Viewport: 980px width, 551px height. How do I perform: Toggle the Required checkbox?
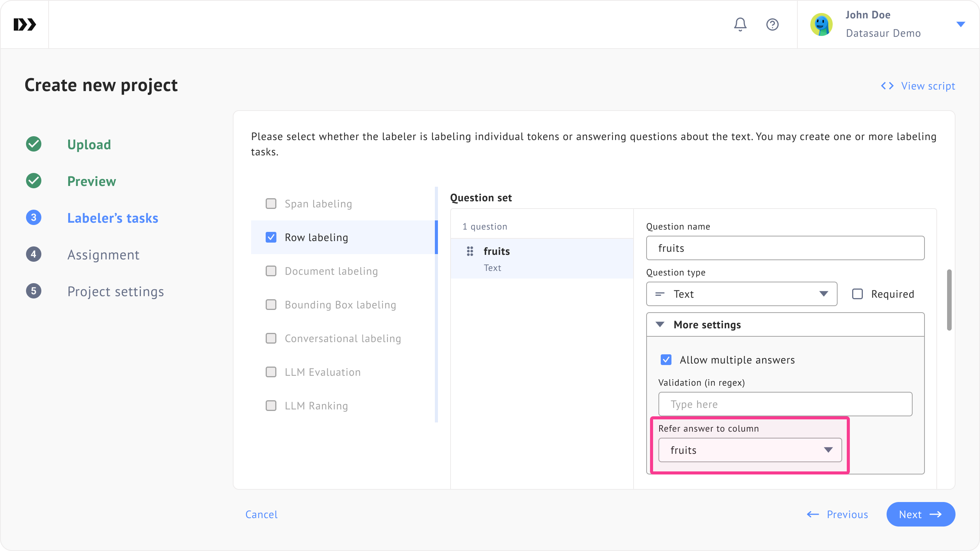pyautogui.click(x=857, y=294)
